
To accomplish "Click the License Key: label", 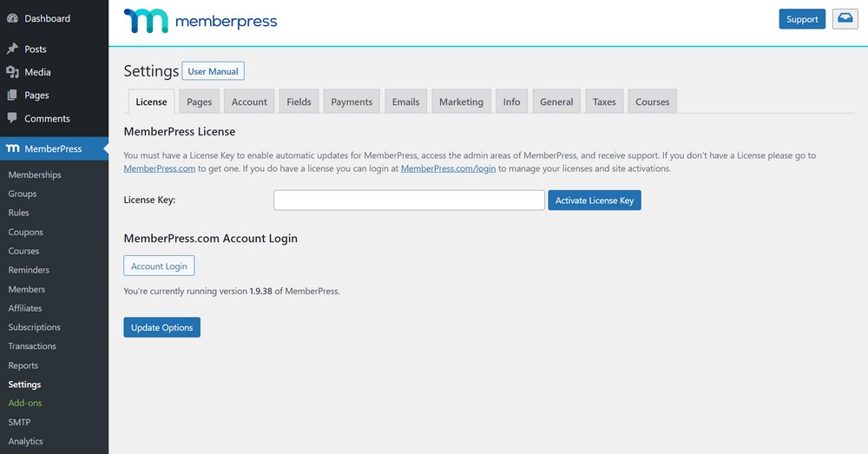I will click(149, 200).
